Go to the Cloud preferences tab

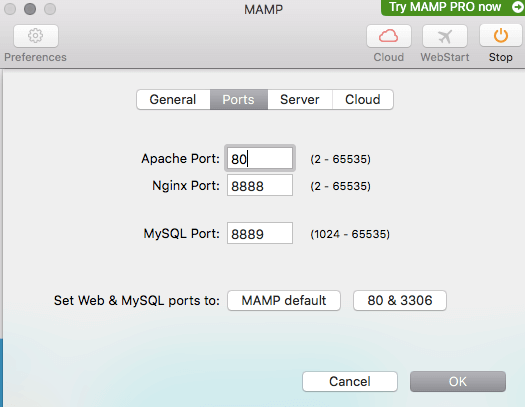(x=363, y=99)
